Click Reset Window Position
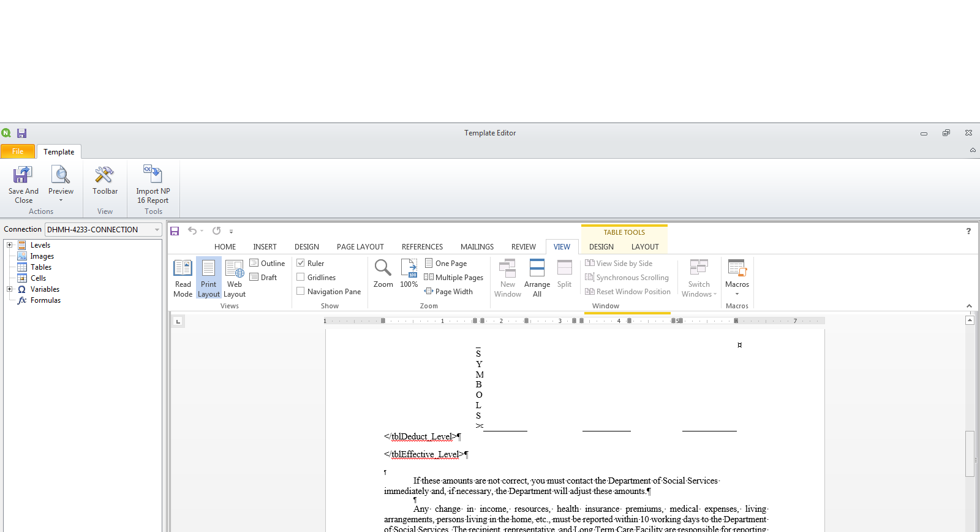 coord(628,292)
